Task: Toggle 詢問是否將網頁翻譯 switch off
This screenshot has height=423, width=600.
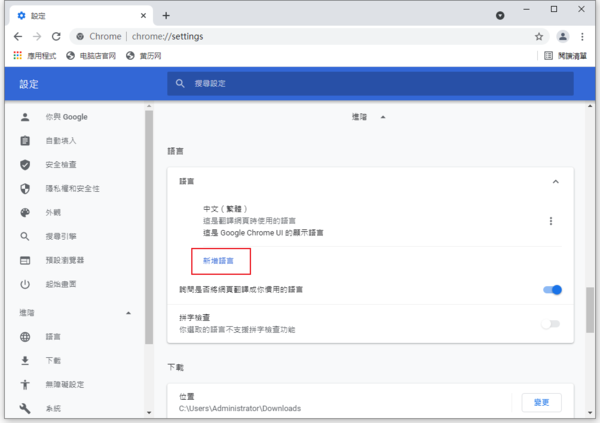Action: pyautogui.click(x=552, y=290)
